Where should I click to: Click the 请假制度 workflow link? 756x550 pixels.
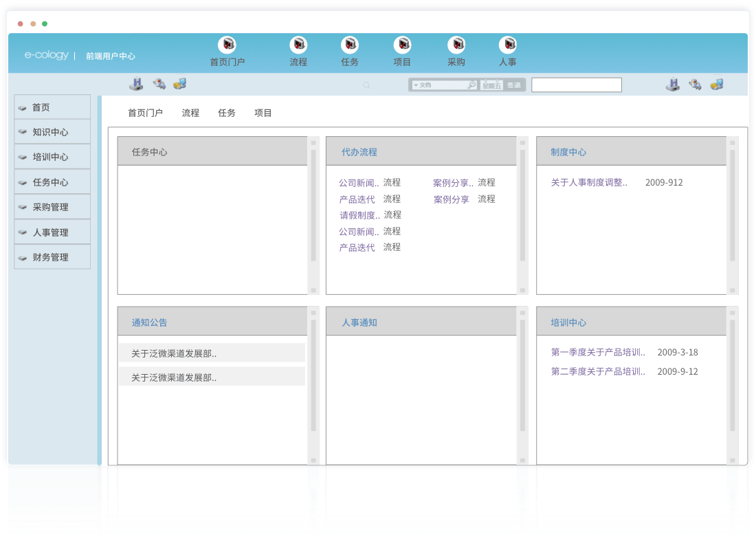(359, 215)
